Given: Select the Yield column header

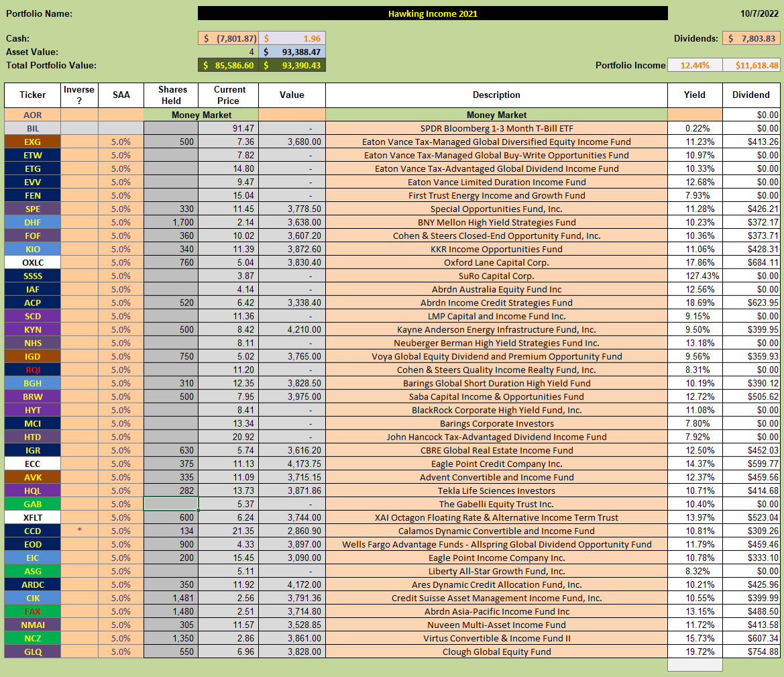Looking at the screenshot, I should tap(695, 95).
